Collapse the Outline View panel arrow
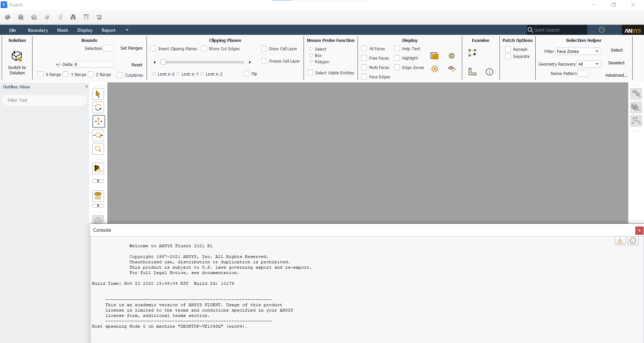Viewport: 644px width, 343px height. [87, 86]
